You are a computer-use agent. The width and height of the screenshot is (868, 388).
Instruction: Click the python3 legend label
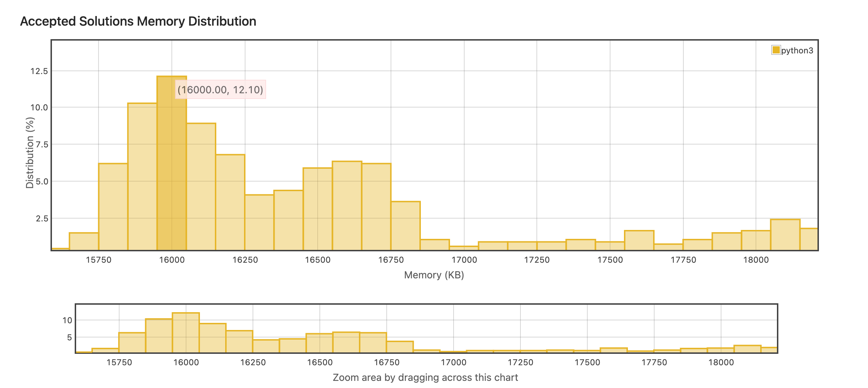[797, 51]
